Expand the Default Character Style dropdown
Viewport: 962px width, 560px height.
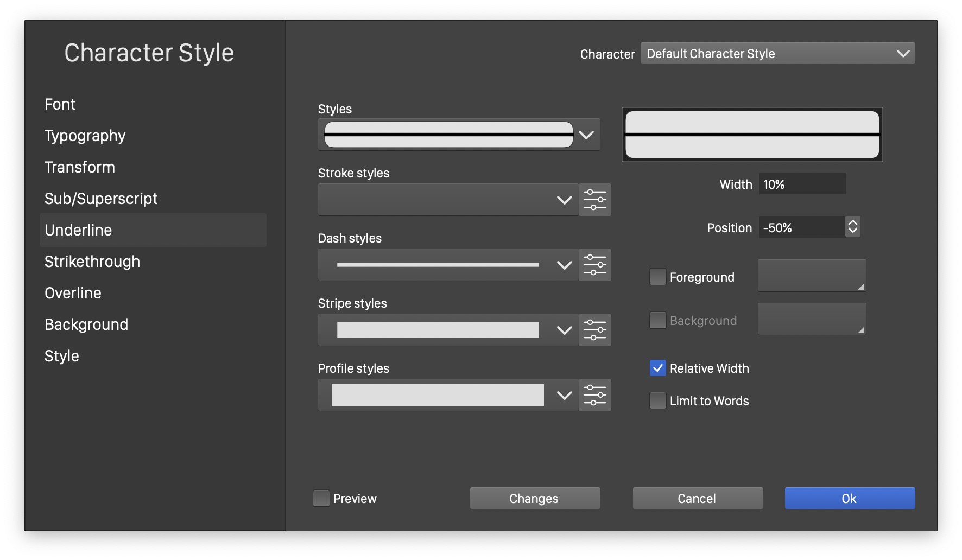click(x=777, y=53)
